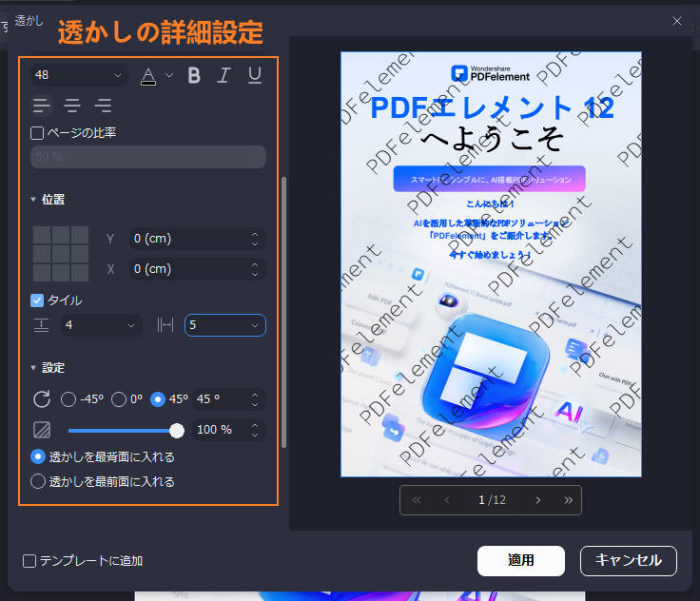Screen dimensions: 700x601
Task: Uncheck the タイル checkbox
Action: (x=37, y=300)
